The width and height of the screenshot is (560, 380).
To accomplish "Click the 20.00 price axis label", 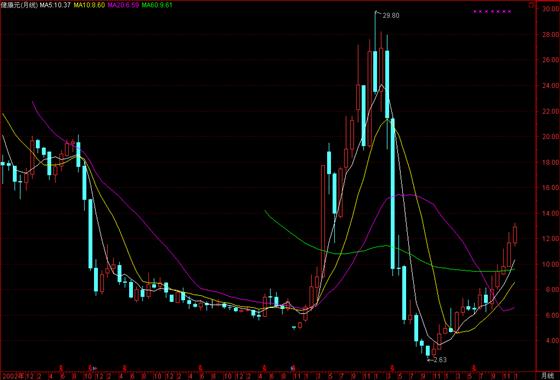I will (550, 136).
